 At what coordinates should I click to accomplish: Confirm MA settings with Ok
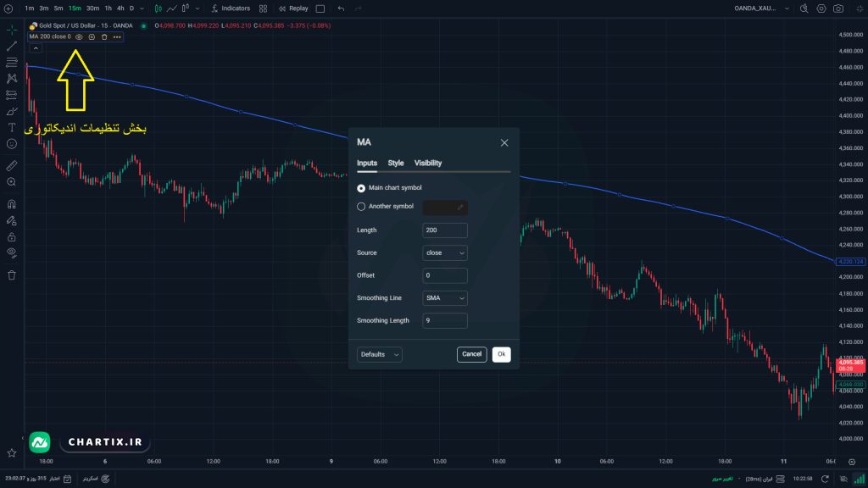pos(502,355)
